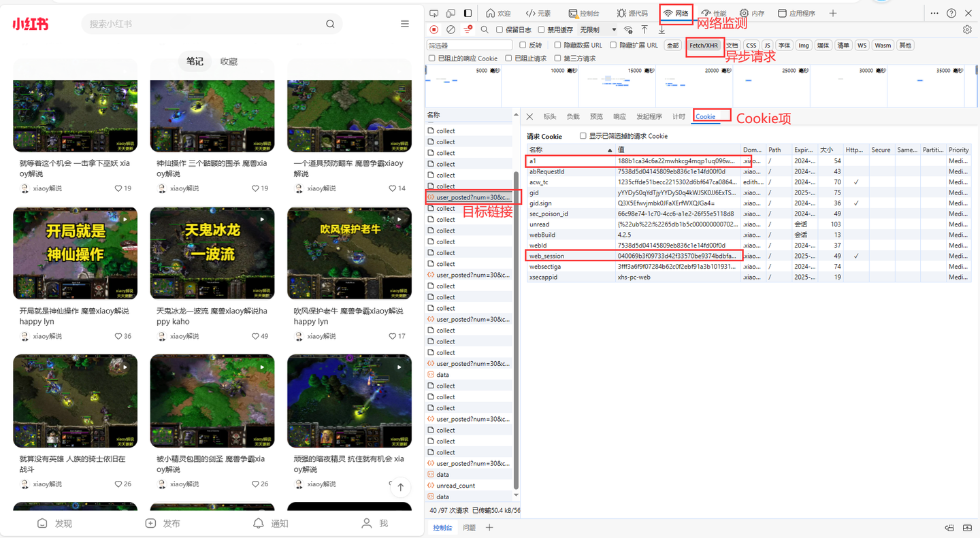Image resolution: width=980 pixels, height=538 pixels.
Task: Click the import HAR upload arrow
Action: tap(644, 30)
